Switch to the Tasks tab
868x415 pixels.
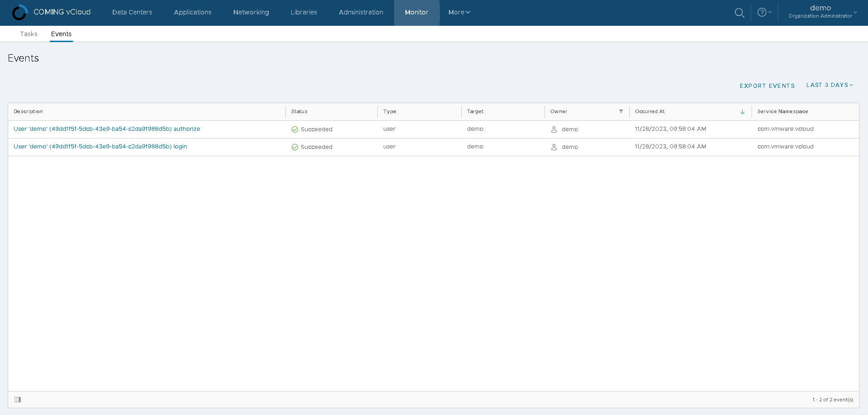point(29,34)
